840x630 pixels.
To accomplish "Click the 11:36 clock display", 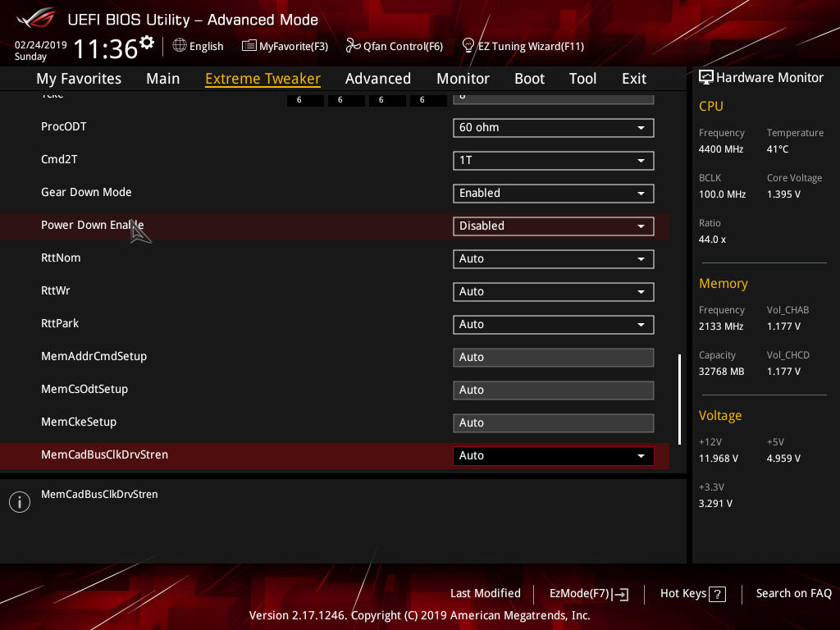I will 106,49.
